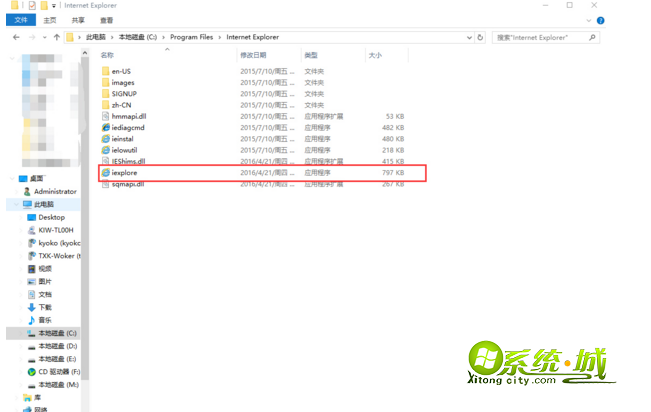Expand the 库 tree node

[x=17, y=397]
